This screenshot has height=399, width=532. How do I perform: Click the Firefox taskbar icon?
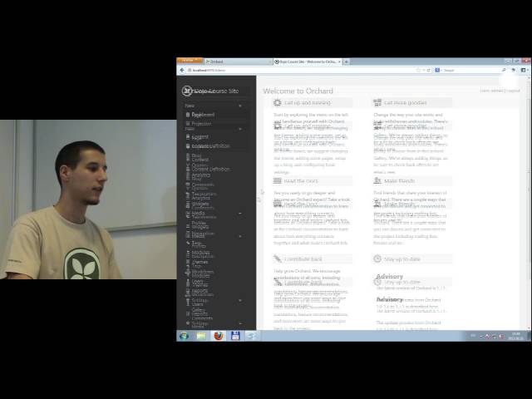(x=219, y=336)
